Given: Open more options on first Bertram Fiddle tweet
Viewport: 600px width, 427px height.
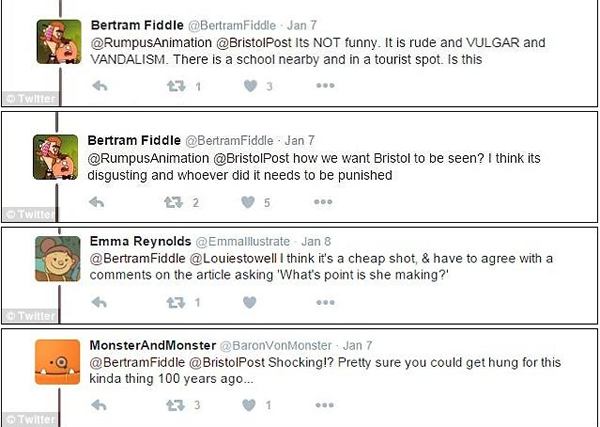Looking at the screenshot, I should (325, 86).
